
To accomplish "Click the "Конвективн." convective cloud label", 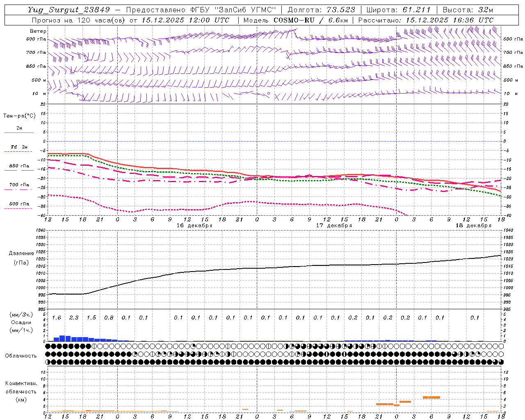I will (x=21, y=383).
